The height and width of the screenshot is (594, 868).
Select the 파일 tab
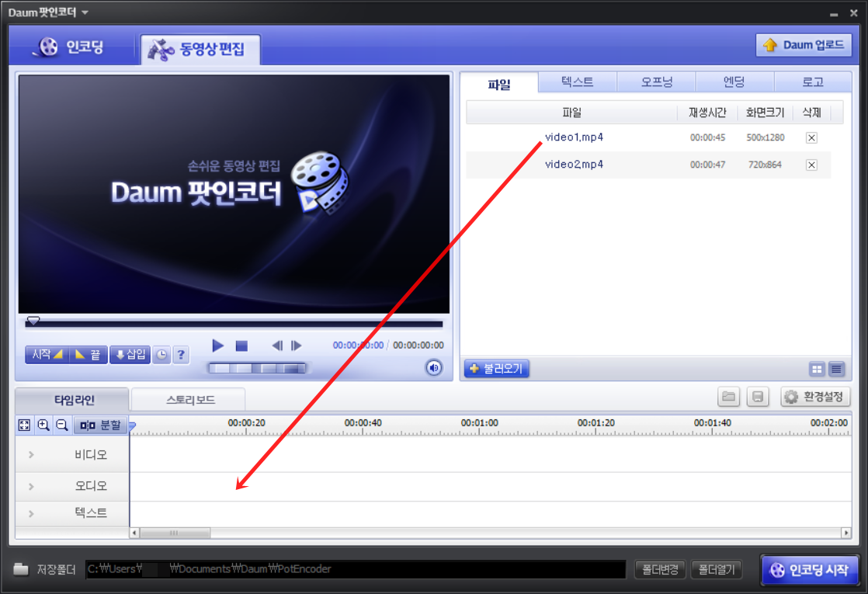point(498,84)
